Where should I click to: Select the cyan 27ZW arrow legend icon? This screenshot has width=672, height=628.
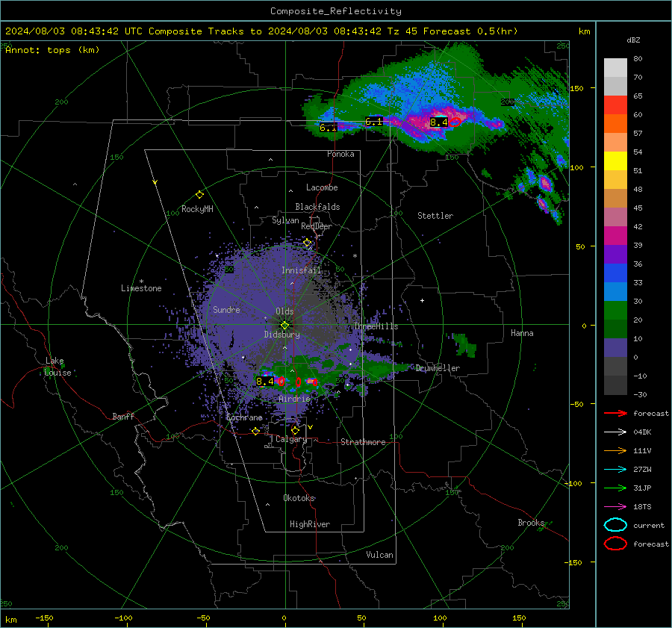point(615,470)
